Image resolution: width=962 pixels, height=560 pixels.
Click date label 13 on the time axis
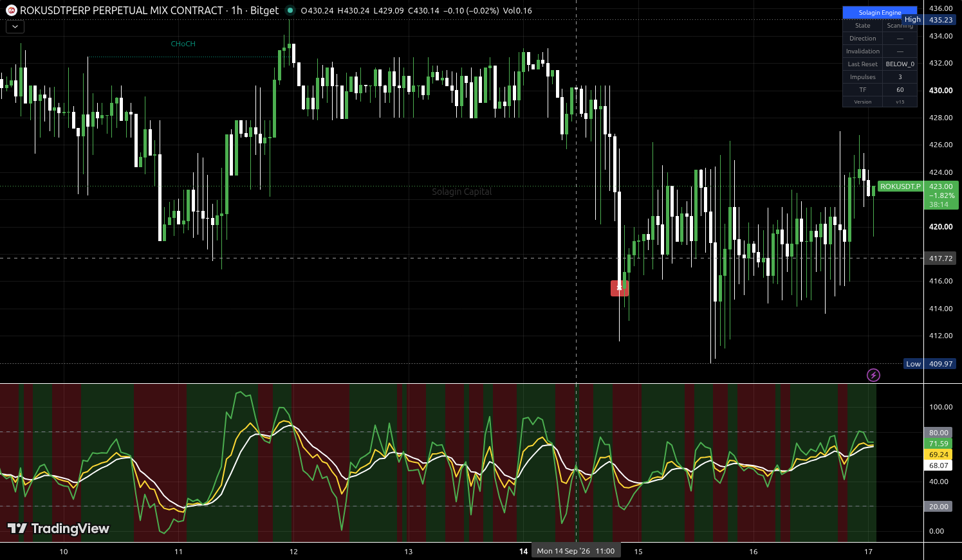pyautogui.click(x=409, y=551)
